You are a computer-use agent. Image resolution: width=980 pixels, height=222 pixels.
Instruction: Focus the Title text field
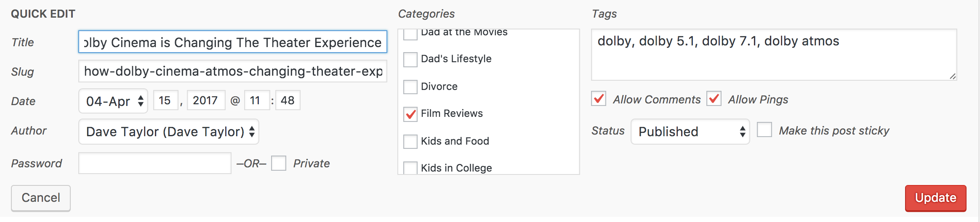pyautogui.click(x=233, y=42)
